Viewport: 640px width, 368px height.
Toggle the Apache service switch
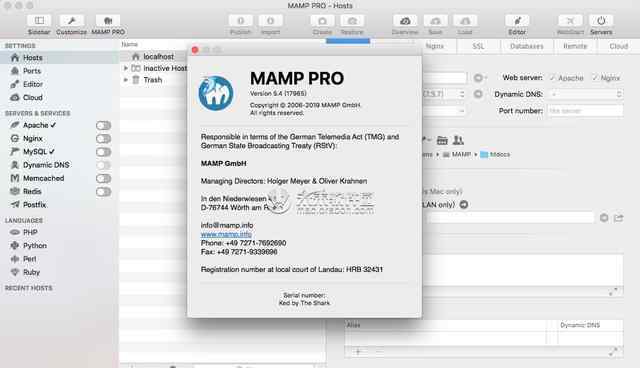point(103,125)
